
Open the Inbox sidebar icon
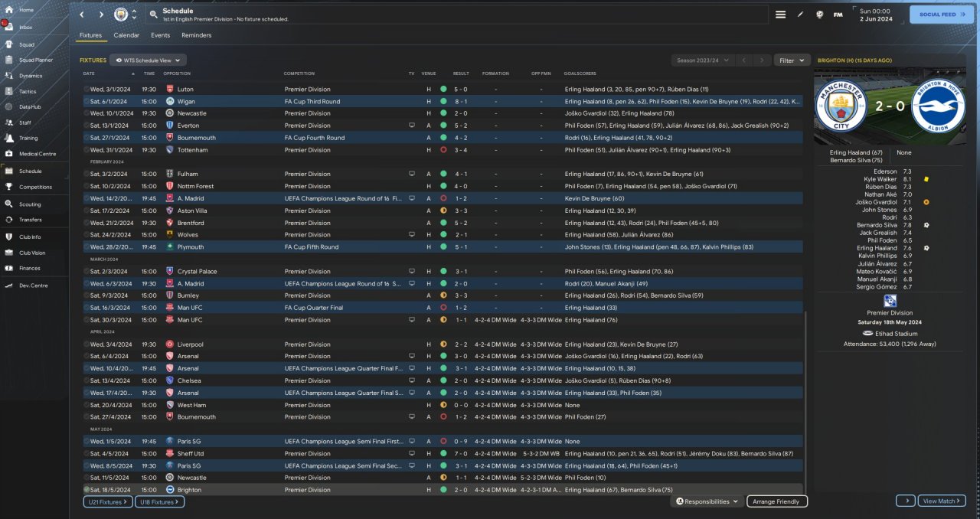tap(10, 27)
